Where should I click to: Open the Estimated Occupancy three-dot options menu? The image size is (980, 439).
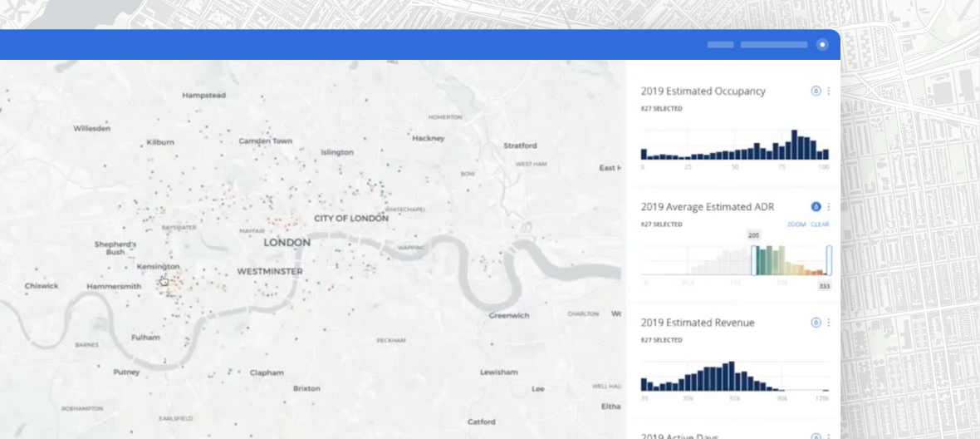pyautogui.click(x=828, y=91)
